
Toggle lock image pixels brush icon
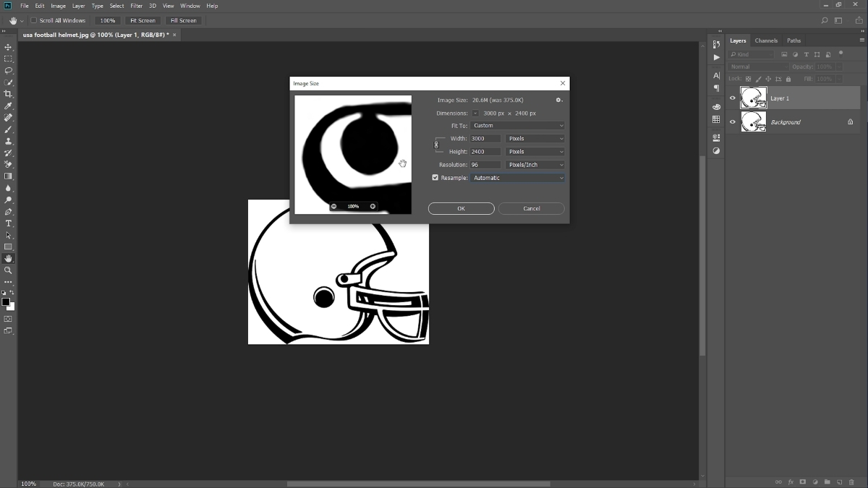click(757, 78)
